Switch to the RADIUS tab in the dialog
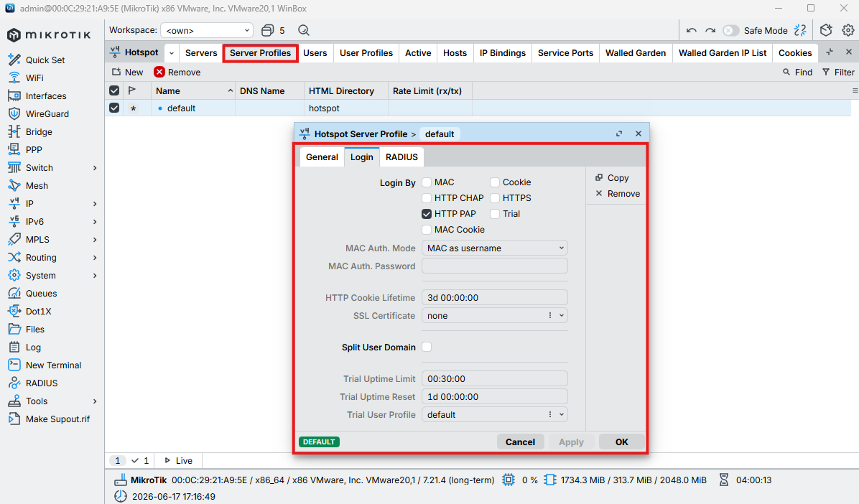This screenshot has width=859, height=504. point(401,157)
